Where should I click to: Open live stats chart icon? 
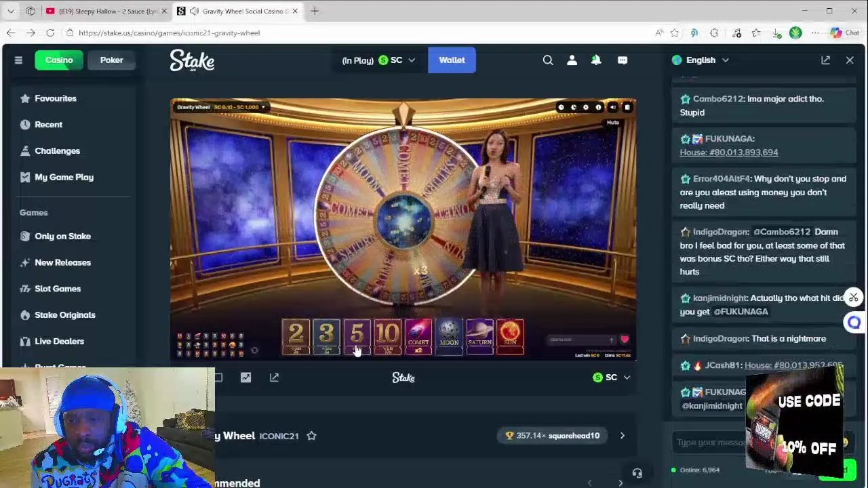click(245, 378)
